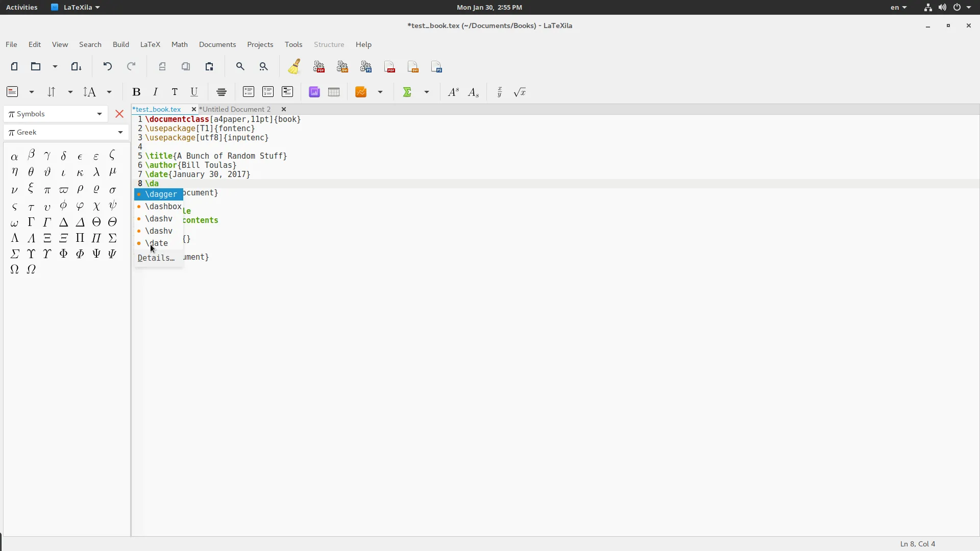Click the View PDF toolbar icon
Screen dimensions: 980x551
389,67
